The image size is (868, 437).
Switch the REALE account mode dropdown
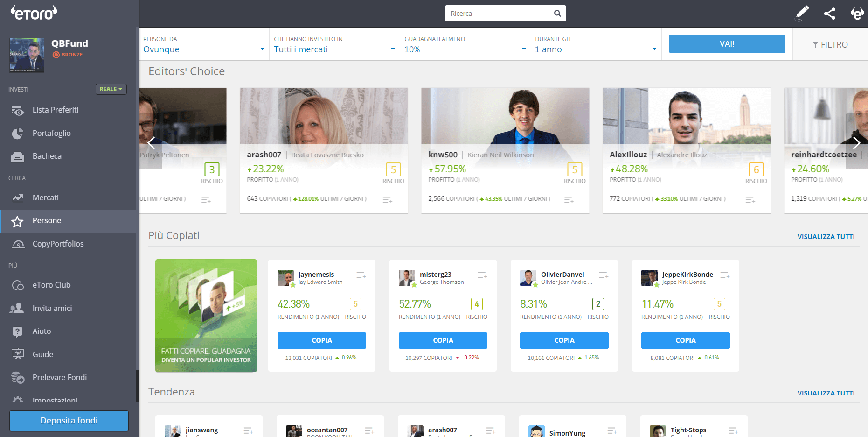111,89
